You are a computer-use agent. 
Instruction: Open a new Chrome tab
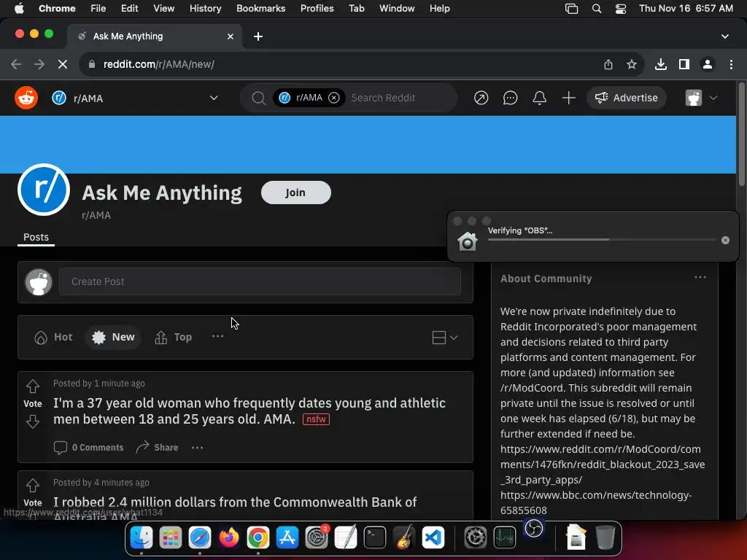(x=258, y=36)
